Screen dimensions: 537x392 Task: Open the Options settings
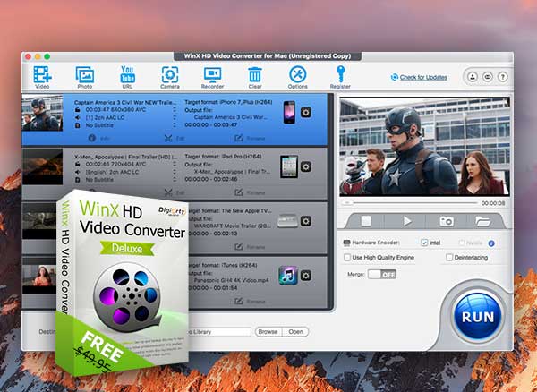pyautogui.click(x=298, y=77)
